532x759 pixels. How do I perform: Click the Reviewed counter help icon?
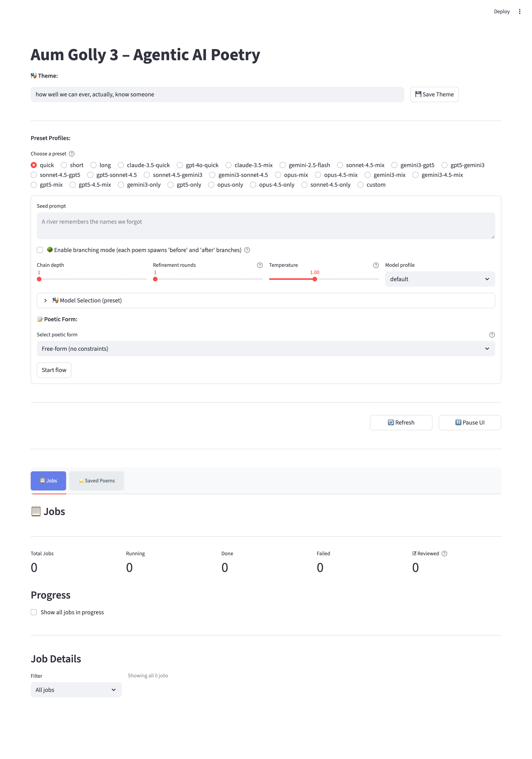pos(444,553)
